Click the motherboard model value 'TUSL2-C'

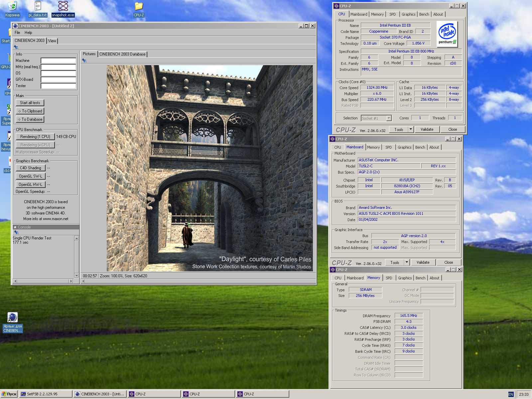(389, 166)
